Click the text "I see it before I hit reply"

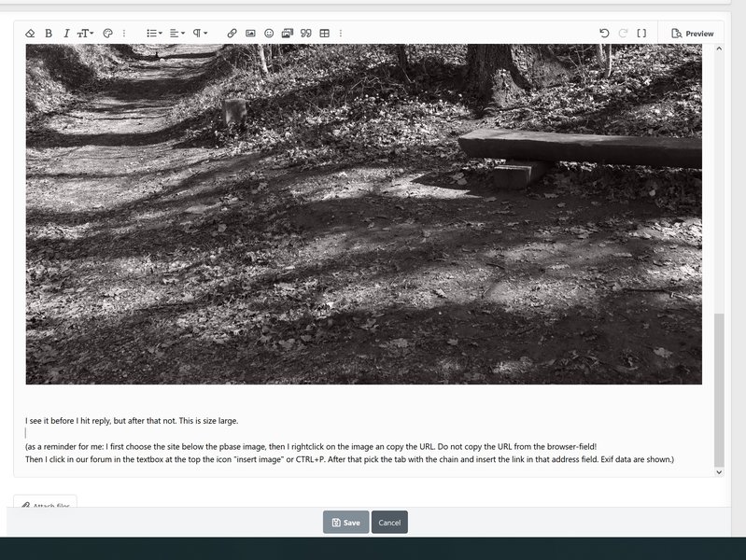click(x=68, y=421)
